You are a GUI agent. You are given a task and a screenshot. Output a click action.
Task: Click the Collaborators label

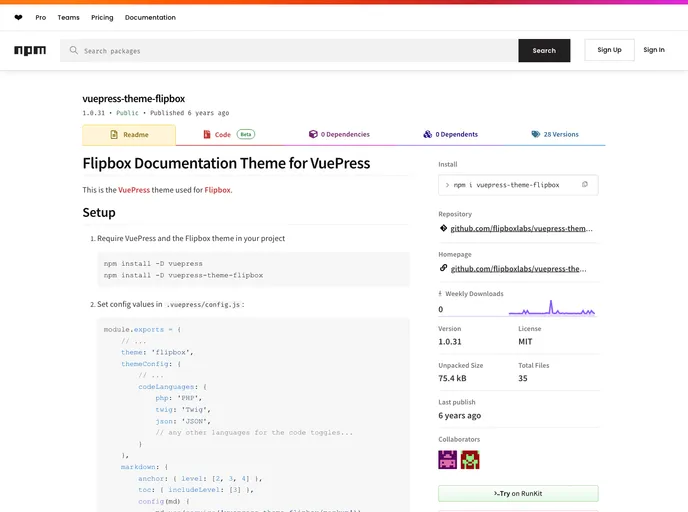pos(459,439)
